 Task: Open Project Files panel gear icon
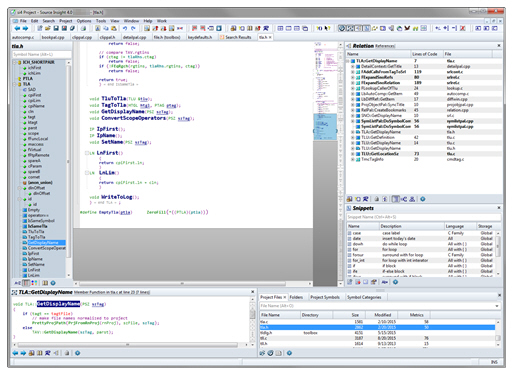point(289,353)
